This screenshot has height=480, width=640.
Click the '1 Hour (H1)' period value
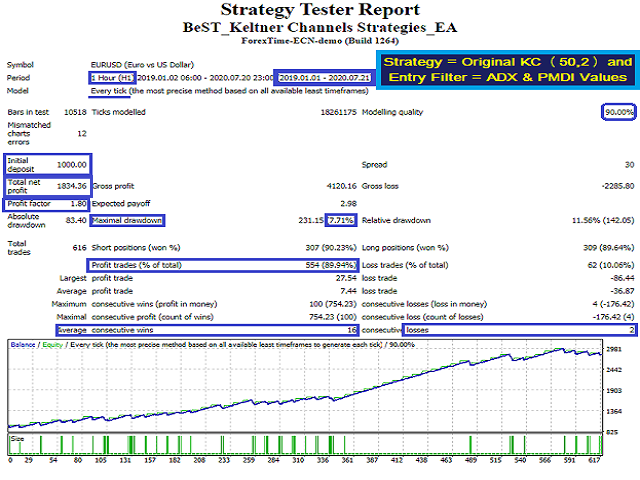click(x=112, y=78)
